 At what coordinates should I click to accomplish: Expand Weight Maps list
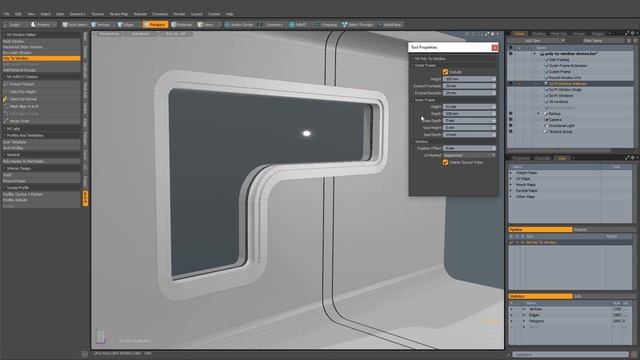point(511,173)
